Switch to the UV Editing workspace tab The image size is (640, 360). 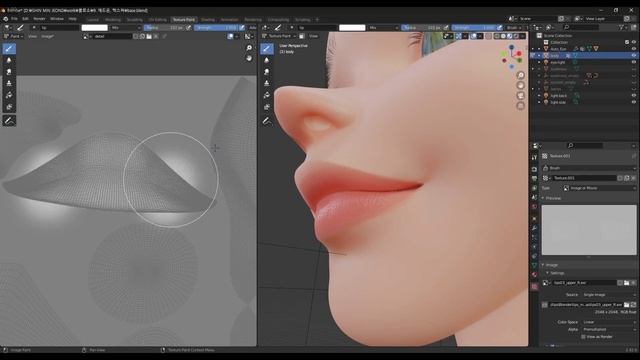coord(157,20)
